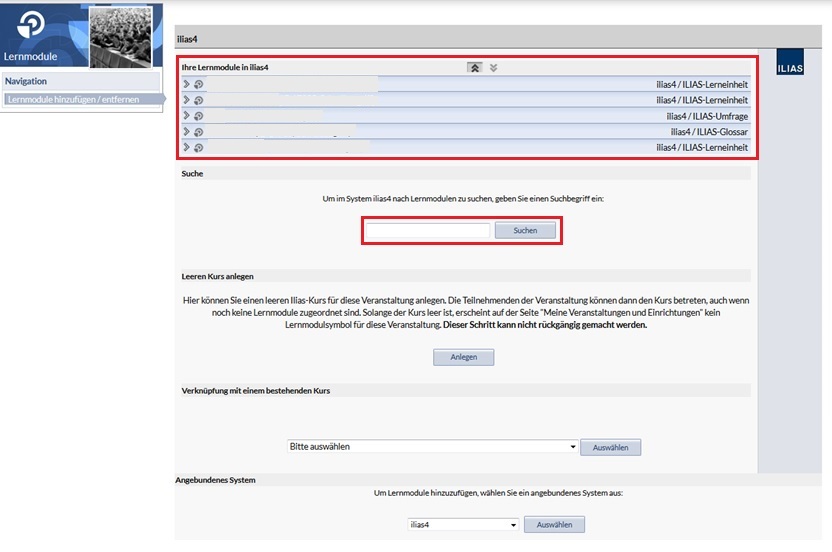Click Auswählen next to the course dropdown
Image resolution: width=832 pixels, height=552 pixels.
pos(610,447)
